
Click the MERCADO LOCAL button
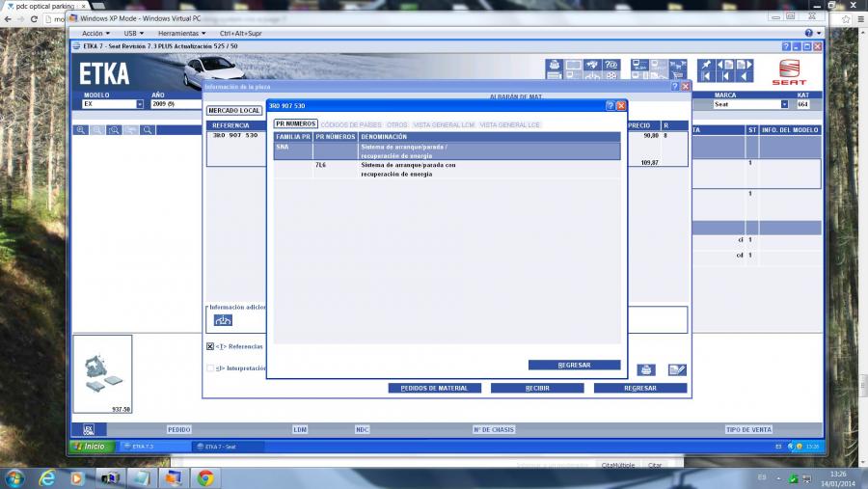234,111
